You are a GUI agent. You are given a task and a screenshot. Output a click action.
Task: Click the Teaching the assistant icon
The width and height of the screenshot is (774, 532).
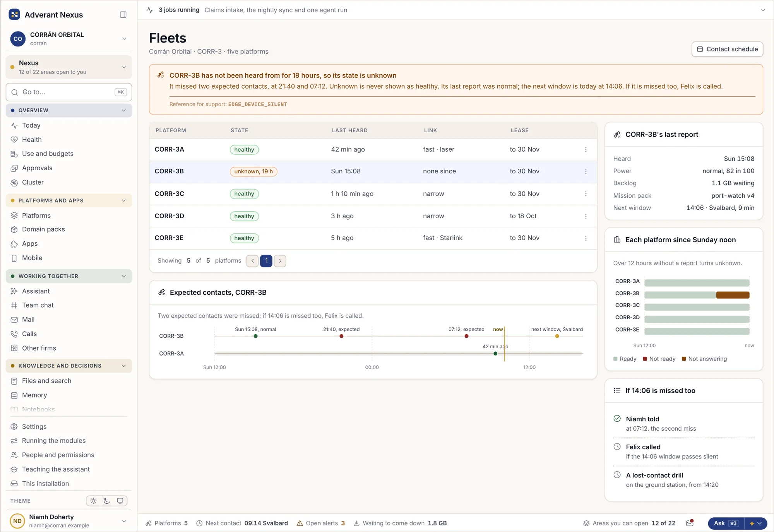[x=14, y=469]
